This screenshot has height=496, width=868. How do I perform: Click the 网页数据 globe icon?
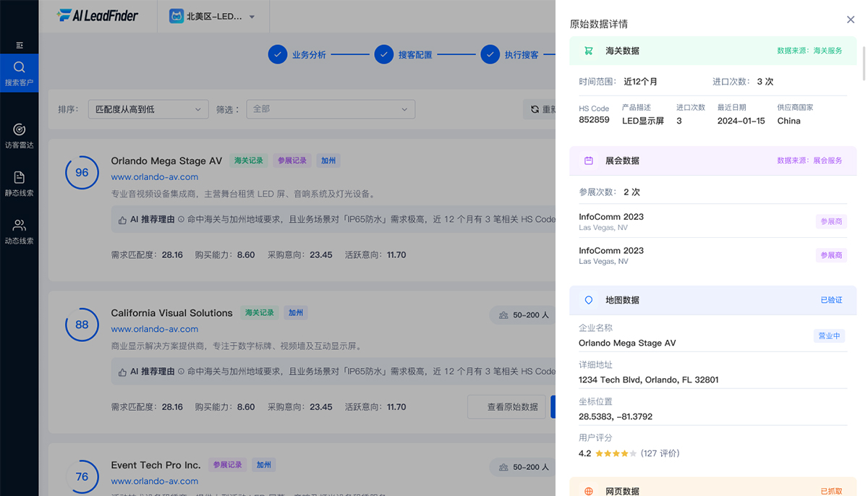[x=589, y=491]
